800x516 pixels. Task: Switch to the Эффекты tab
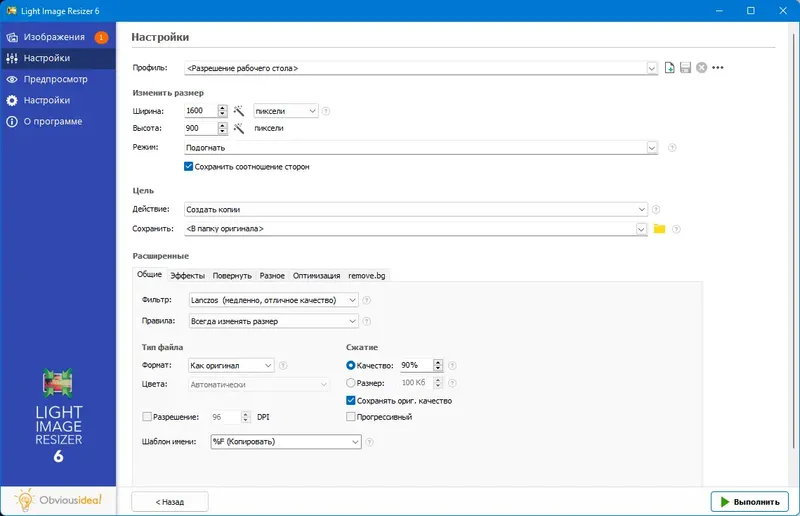[x=187, y=276]
